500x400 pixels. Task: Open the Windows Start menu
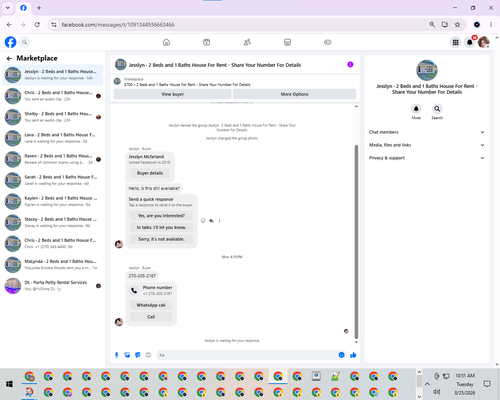tap(9, 384)
